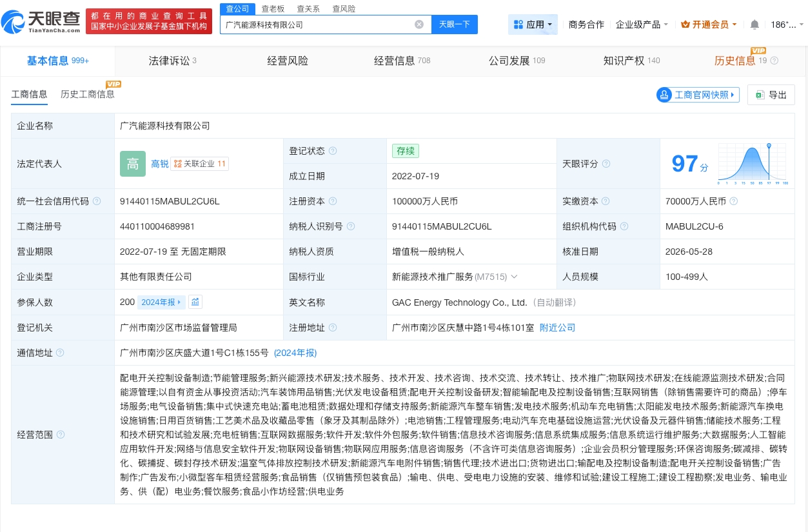Expand the 2024年报 arrow next to 200
This screenshot has width=808, height=532.
point(162,302)
